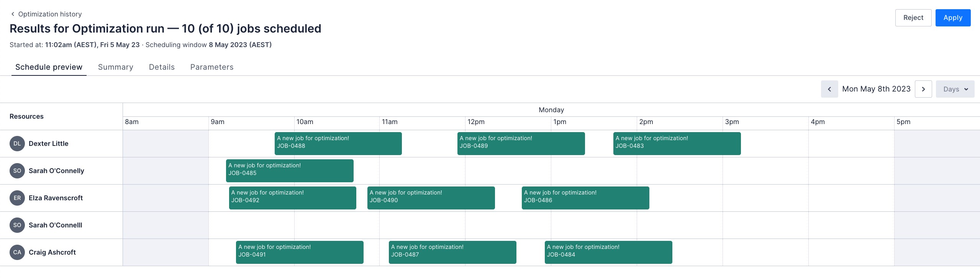Open job block JOB-0487

(x=452, y=252)
